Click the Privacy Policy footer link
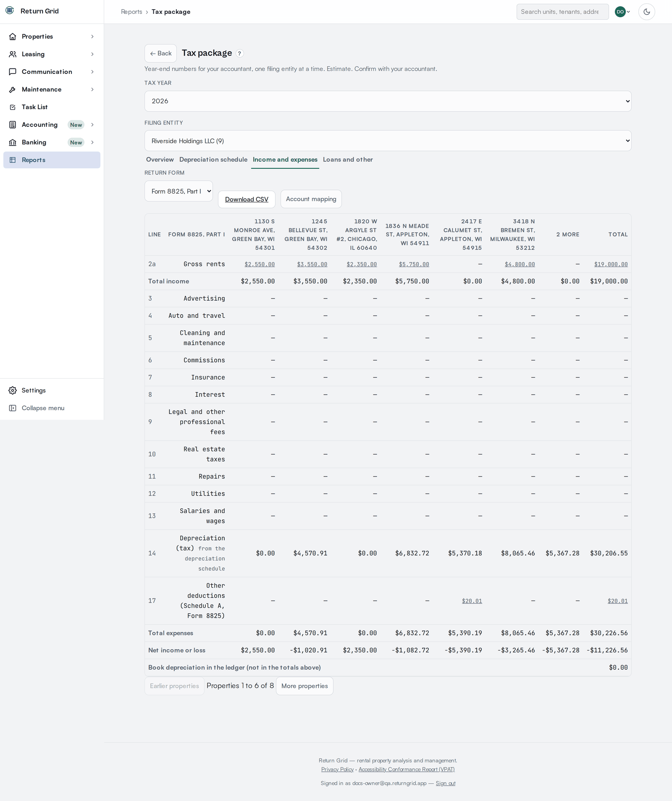The height and width of the screenshot is (801, 672). coord(337,769)
